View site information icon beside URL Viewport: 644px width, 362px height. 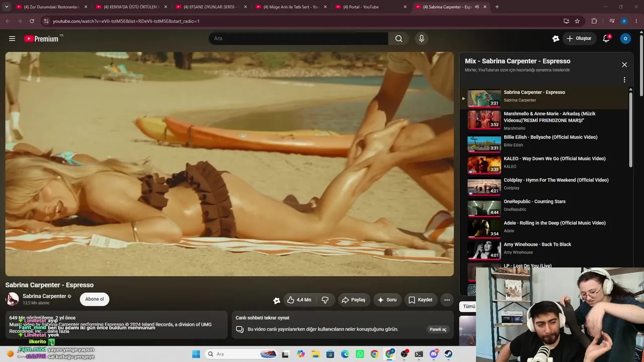[46, 21]
